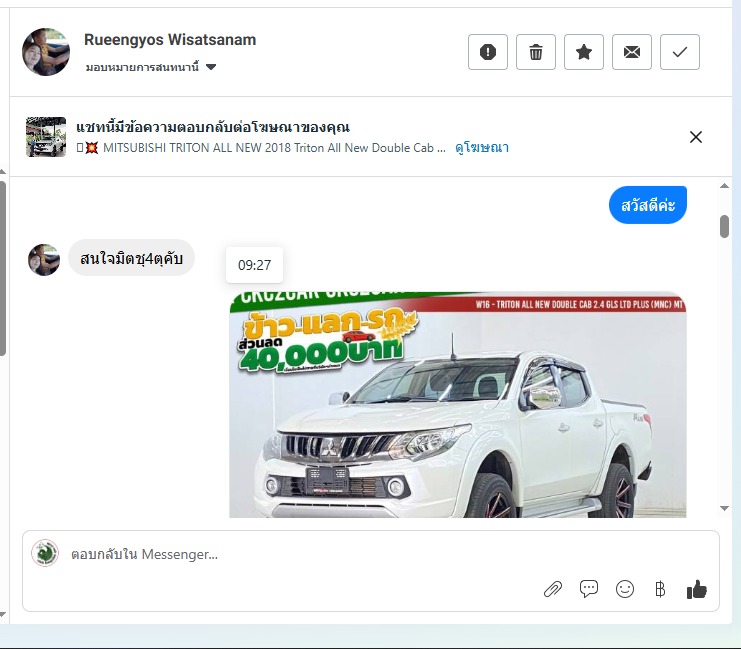Viewport: 741px width, 649px height.
Task: Click Rueengyos Wisatsanam name in header
Action: (170, 40)
